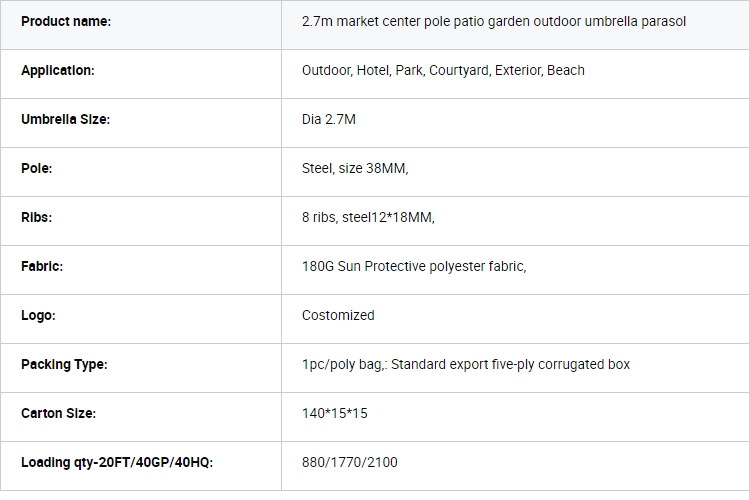Screen dimensions: 749x500
Task: Click the Loading qty-20FT/40GP/40HQ label
Action: 117,463
